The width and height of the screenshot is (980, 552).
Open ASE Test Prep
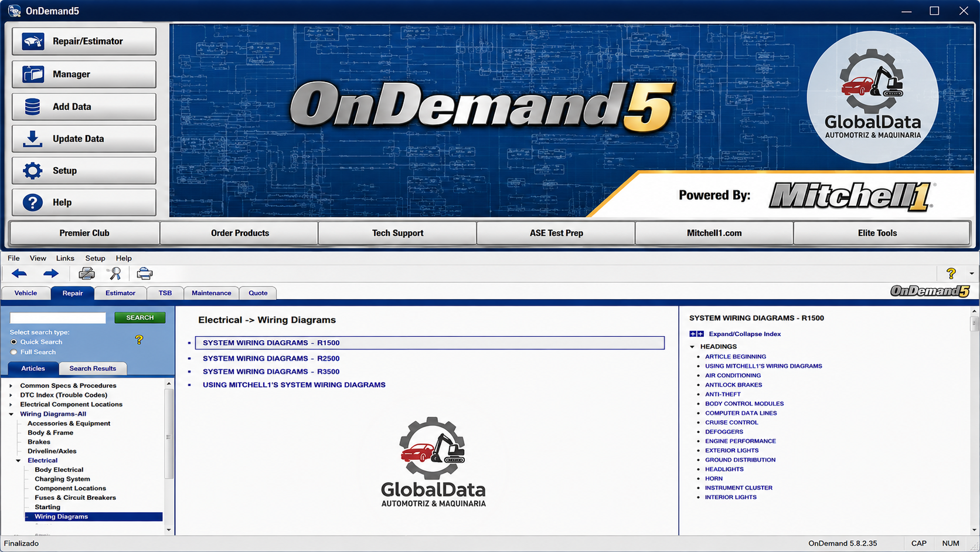(556, 233)
